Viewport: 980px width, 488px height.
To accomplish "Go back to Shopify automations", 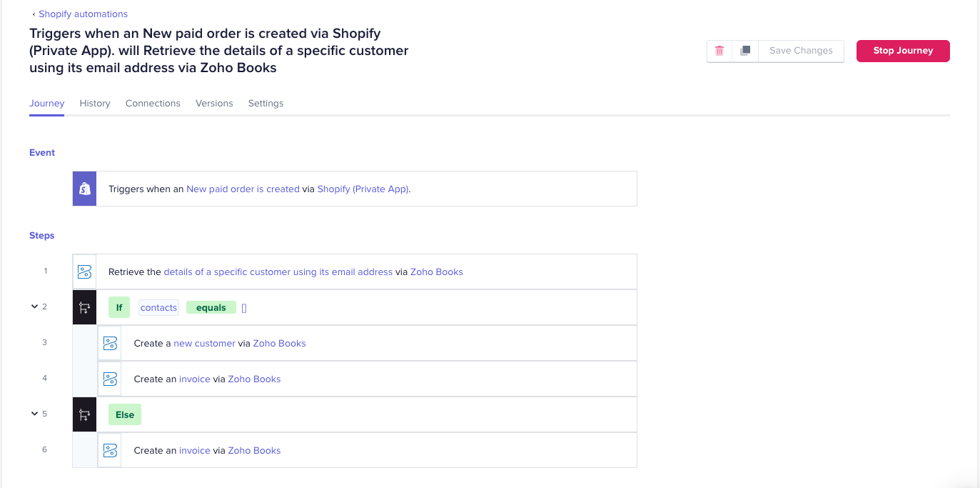I will click(83, 14).
